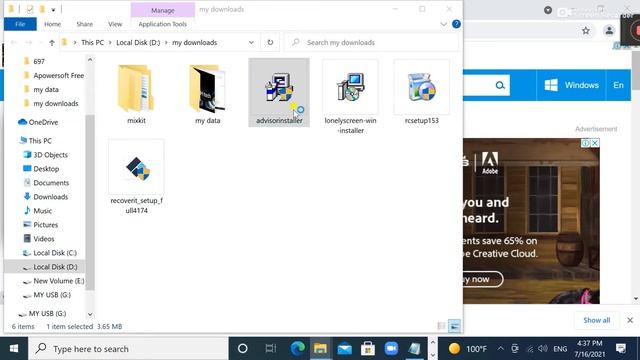The image size is (640, 360).
Task: Click the volume icon in system tray
Action: [542, 349]
